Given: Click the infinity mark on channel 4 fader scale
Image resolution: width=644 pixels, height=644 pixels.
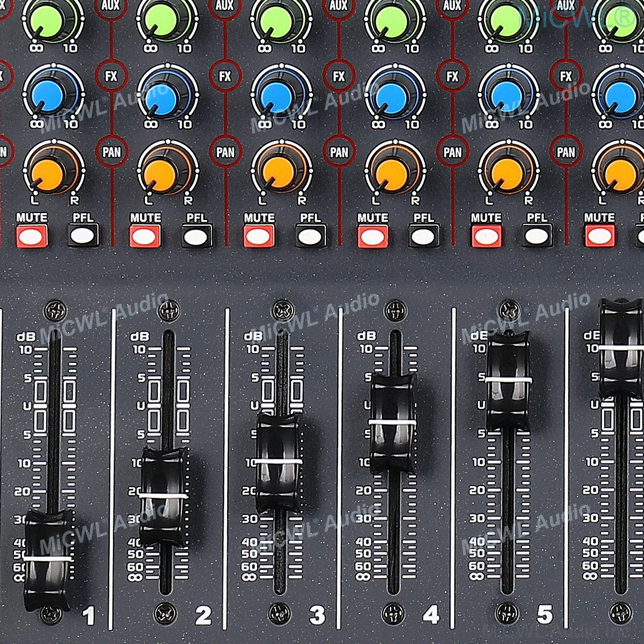Looking at the screenshot, I should point(363,577).
